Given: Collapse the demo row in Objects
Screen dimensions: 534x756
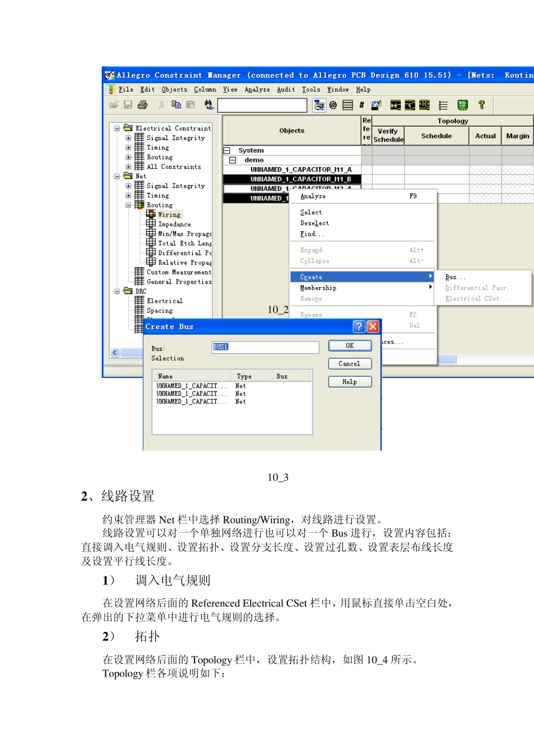Looking at the screenshot, I should point(232,160).
